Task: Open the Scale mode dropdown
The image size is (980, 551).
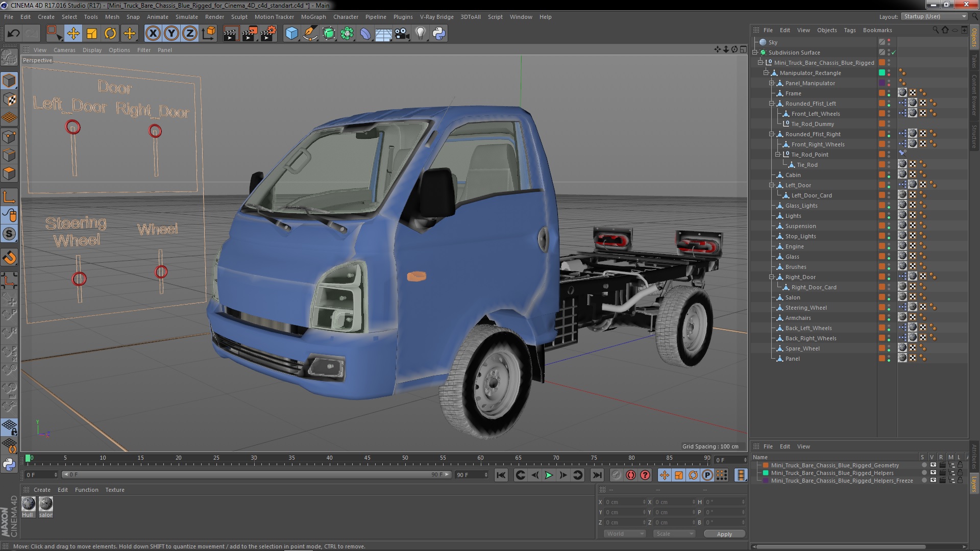Action: click(x=674, y=534)
